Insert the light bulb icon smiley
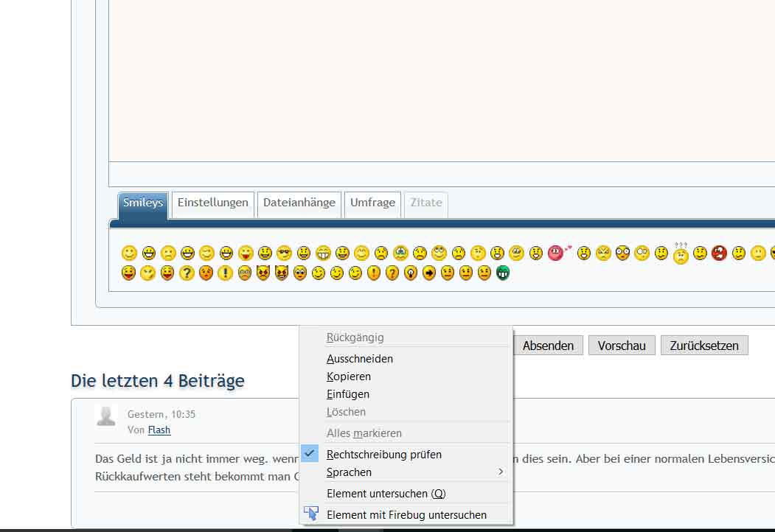The image size is (775, 532). [411, 273]
